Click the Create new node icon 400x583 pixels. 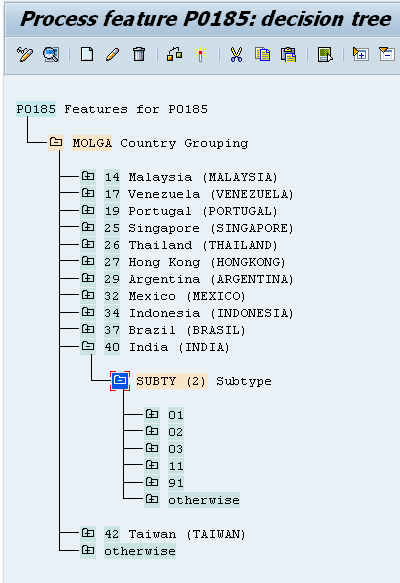pos(87,54)
